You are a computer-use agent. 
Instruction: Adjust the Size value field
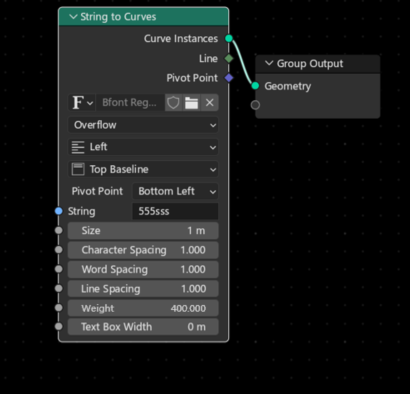143,231
